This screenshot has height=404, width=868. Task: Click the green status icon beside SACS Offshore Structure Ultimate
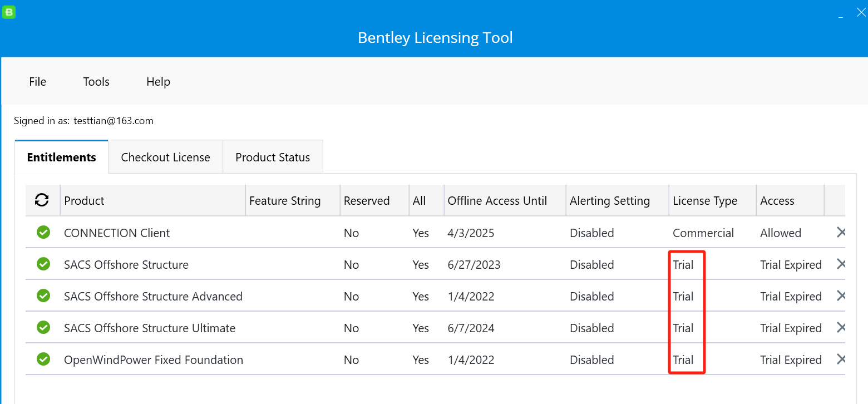[43, 327]
